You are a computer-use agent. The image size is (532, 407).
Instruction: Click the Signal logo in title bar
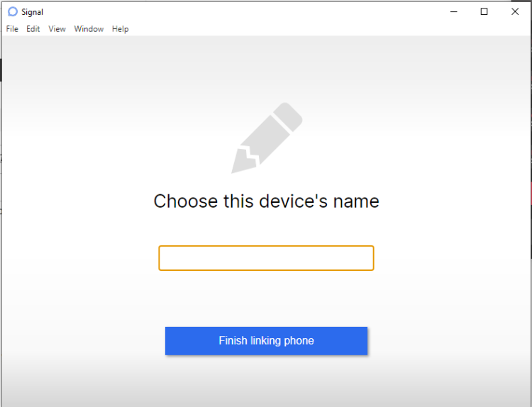(x=12, y=11)
